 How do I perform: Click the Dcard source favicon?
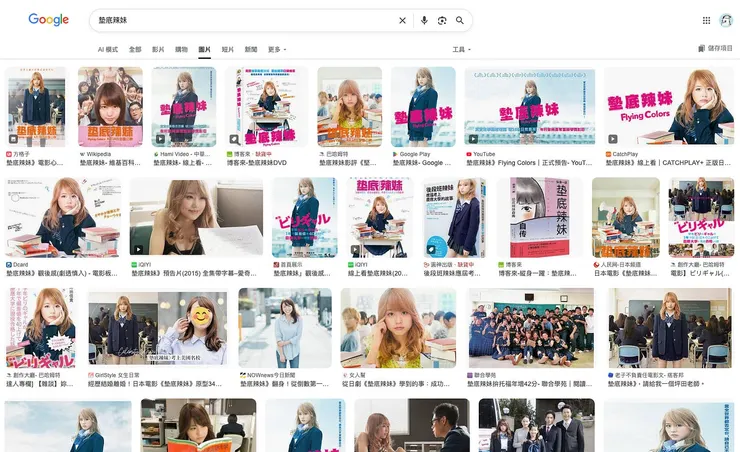(x=8, y=265)
